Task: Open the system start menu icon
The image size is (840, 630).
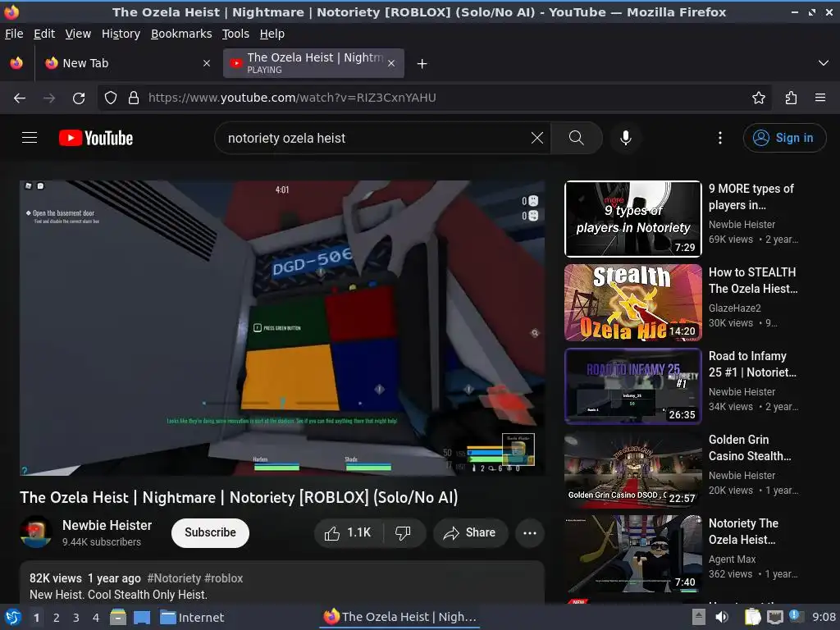Action: click(13, 617)
